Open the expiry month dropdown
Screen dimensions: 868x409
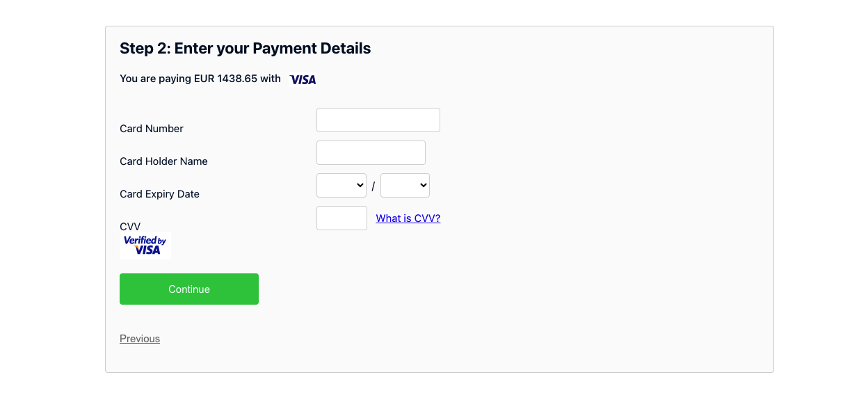point(341,186)
